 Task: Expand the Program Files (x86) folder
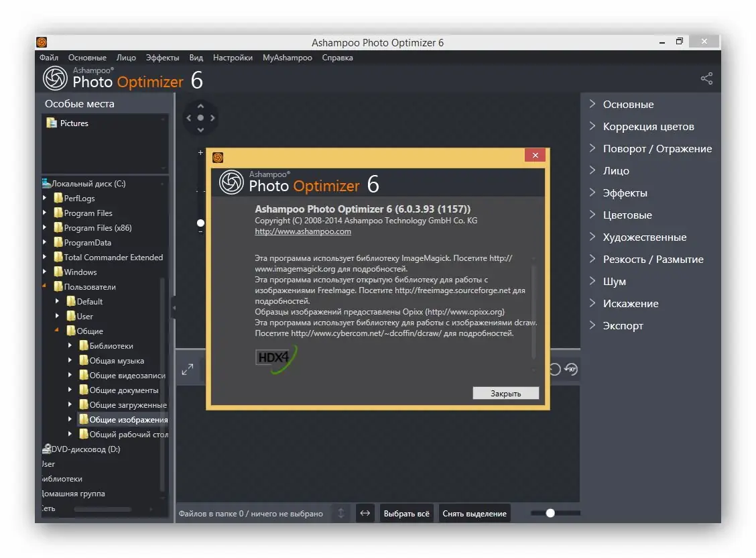click(45, 227)
